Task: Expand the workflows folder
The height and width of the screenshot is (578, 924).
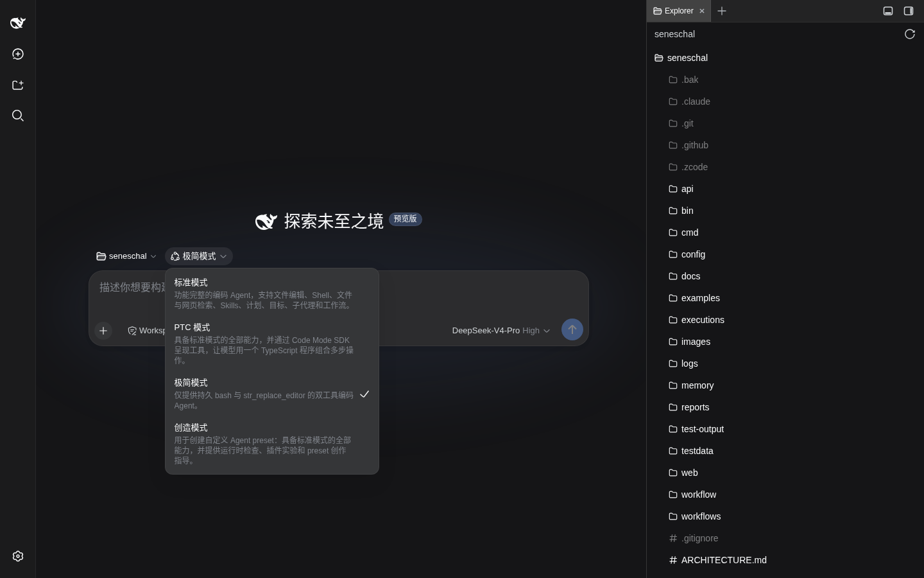Action: tap(785, 516)
